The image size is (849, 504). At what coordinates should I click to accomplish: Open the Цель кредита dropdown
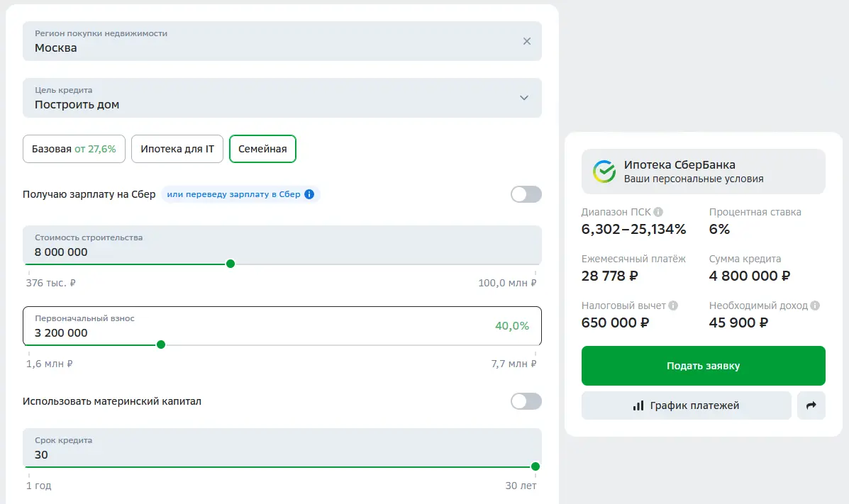(x=282, y=98)
